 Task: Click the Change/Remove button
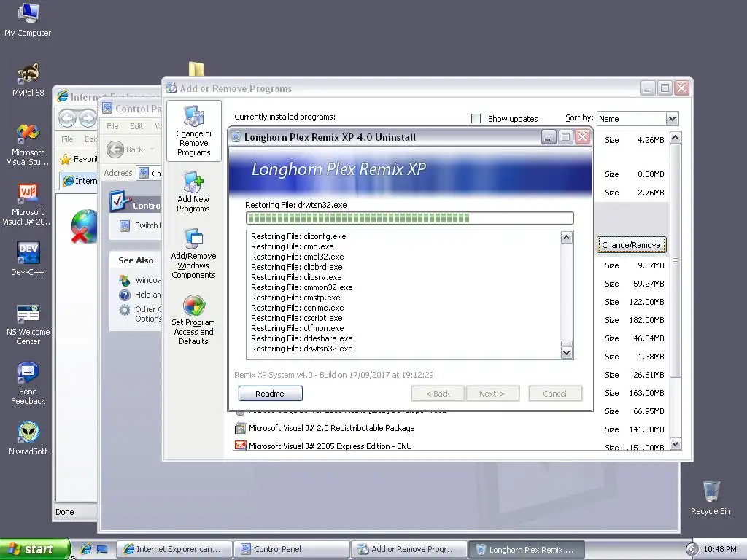(631, 245)
